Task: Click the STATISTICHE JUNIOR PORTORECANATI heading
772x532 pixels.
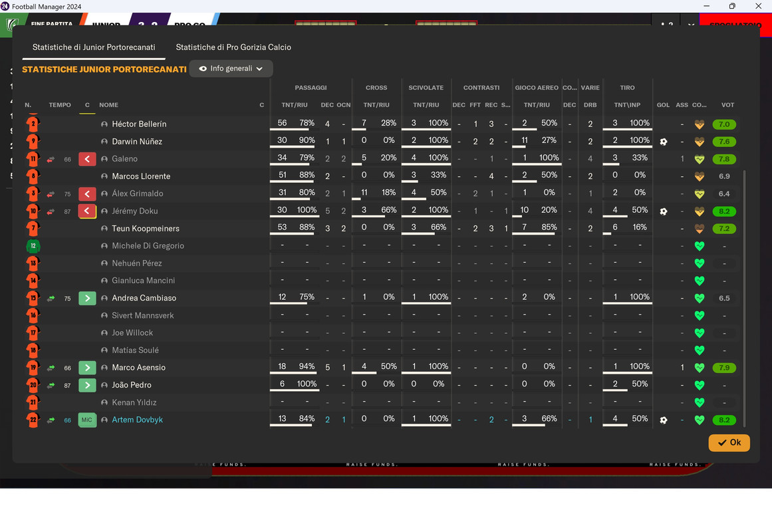Action: point(104,69)
